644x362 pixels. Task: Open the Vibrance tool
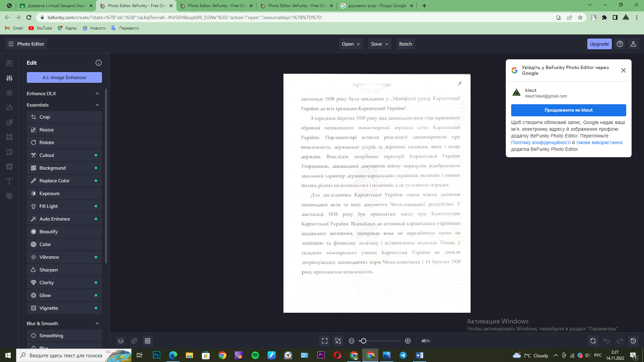pyautogui.click(x=64, y=257)
